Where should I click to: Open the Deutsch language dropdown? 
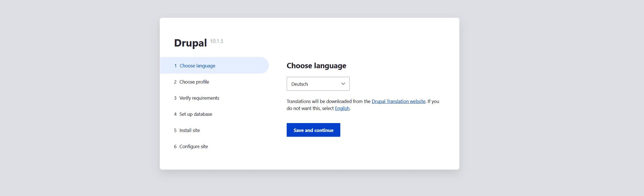pyautogui.click(x=318, y=84)
